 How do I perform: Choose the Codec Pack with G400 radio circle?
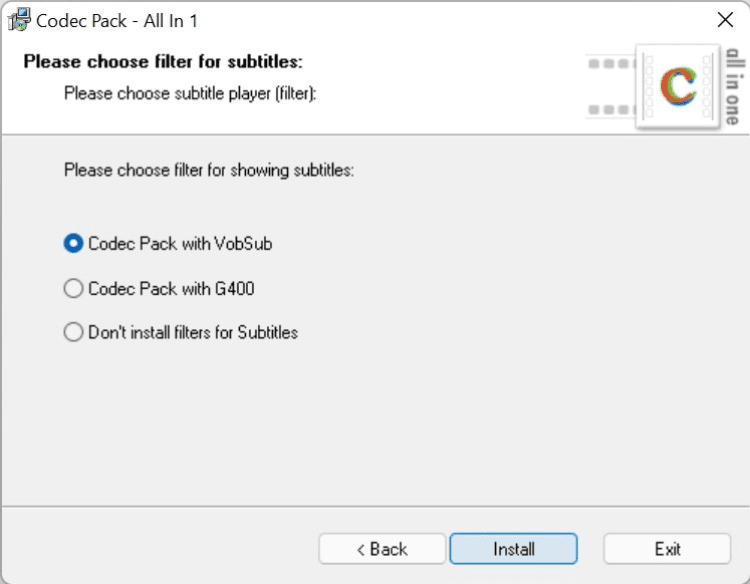click(x=73, y=289)
